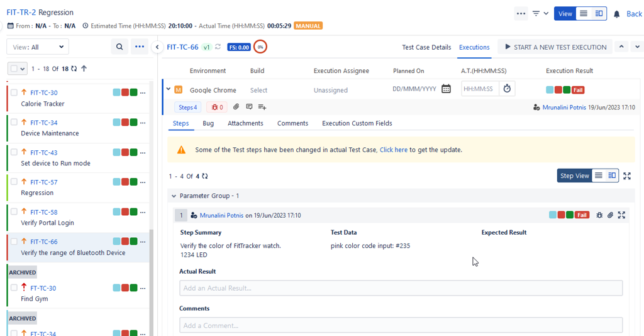Open the top-right more options ellipsis

tap(521, 14)
